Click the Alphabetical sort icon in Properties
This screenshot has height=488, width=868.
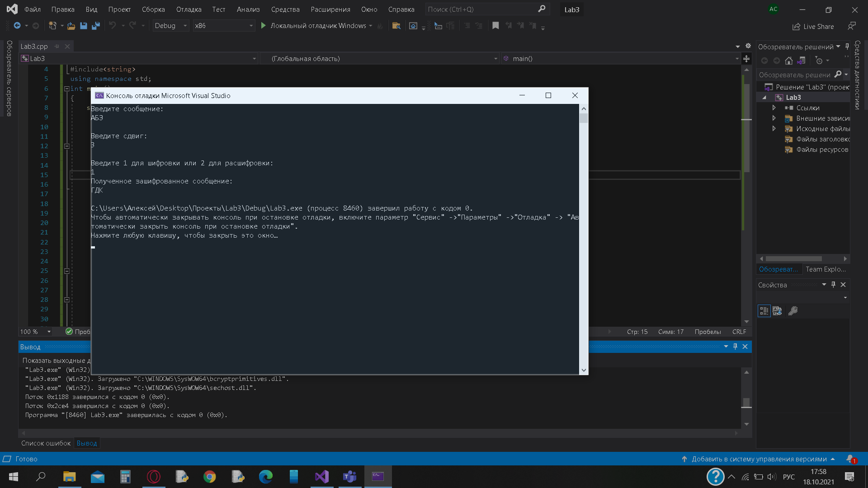778,311
